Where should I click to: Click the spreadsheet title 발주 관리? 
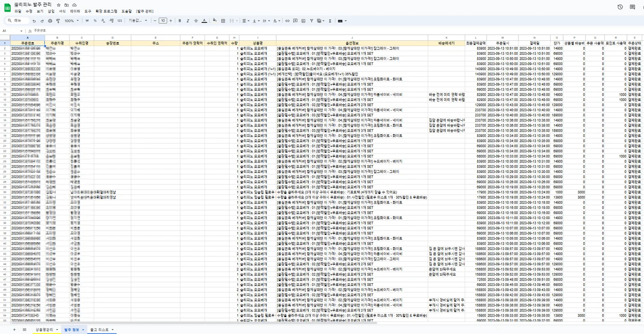tap(43, 4)
